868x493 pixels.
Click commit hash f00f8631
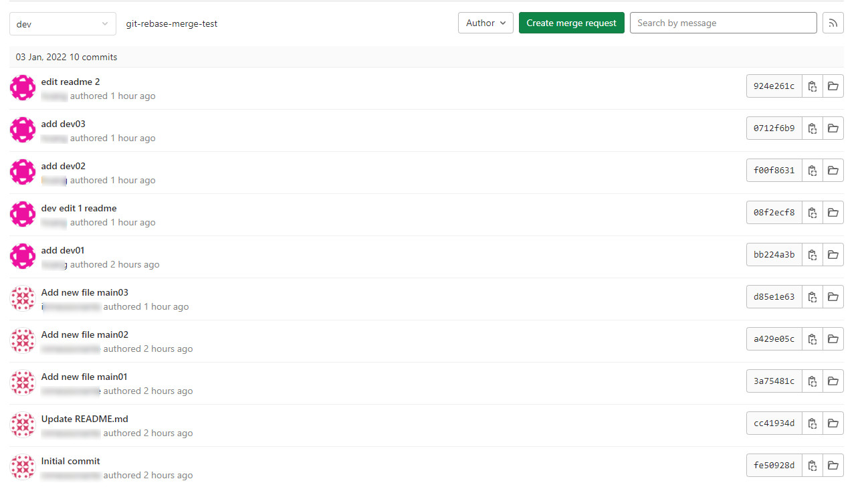774,171
